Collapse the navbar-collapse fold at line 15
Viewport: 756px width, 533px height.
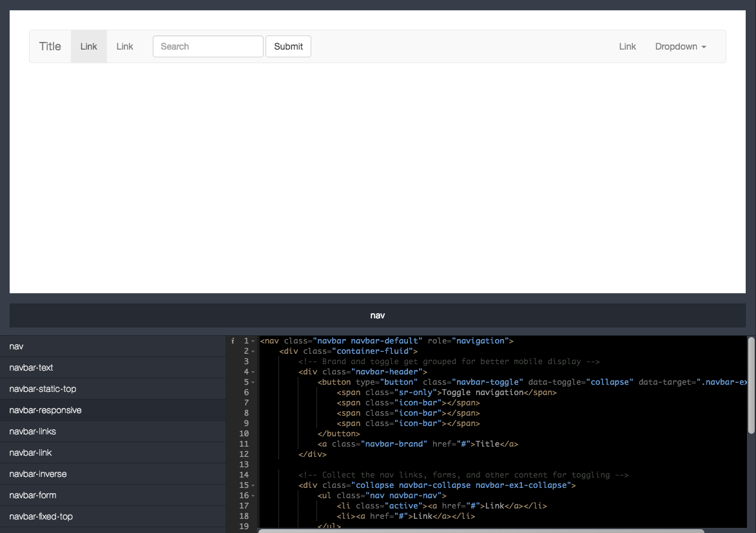(252, 485)
